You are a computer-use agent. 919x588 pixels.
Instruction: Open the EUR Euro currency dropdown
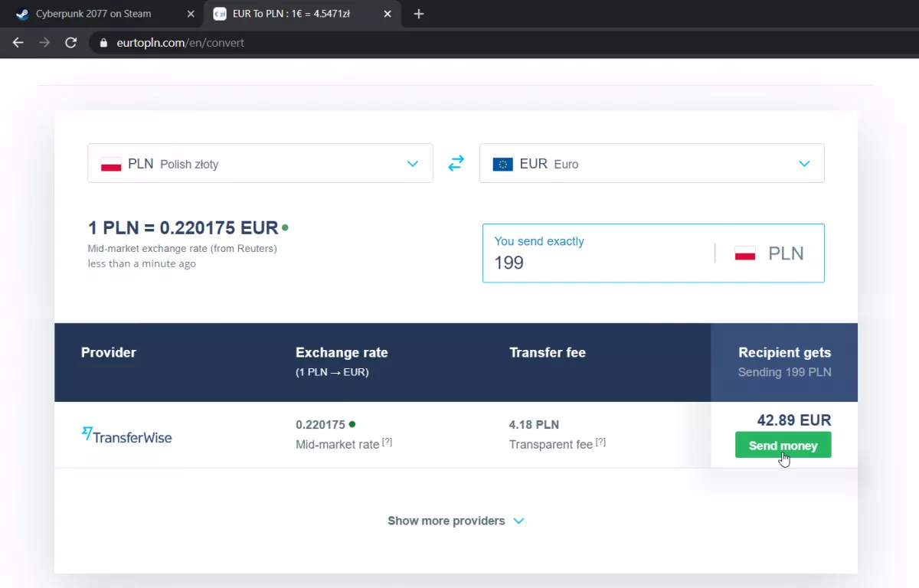tap(652, 163)
